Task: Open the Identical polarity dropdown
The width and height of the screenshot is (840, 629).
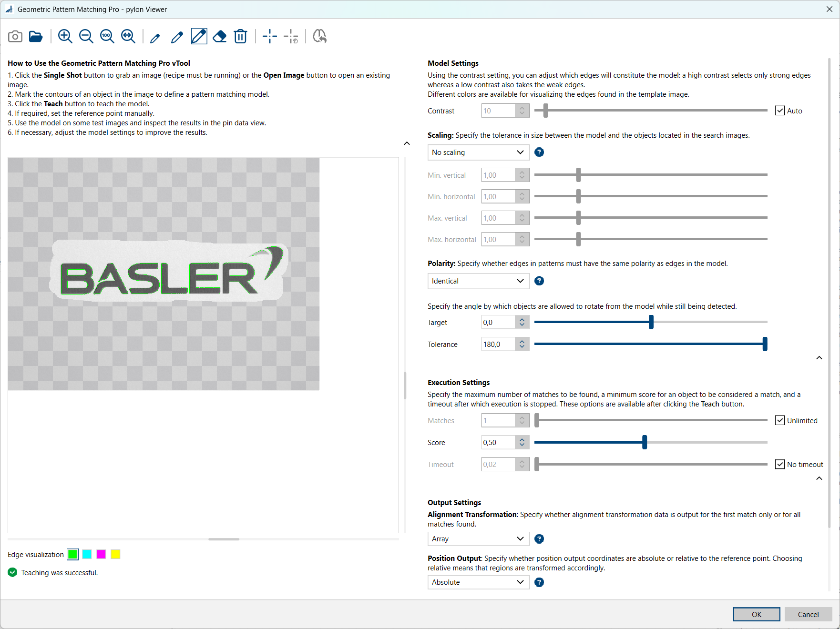Action: 478,281
